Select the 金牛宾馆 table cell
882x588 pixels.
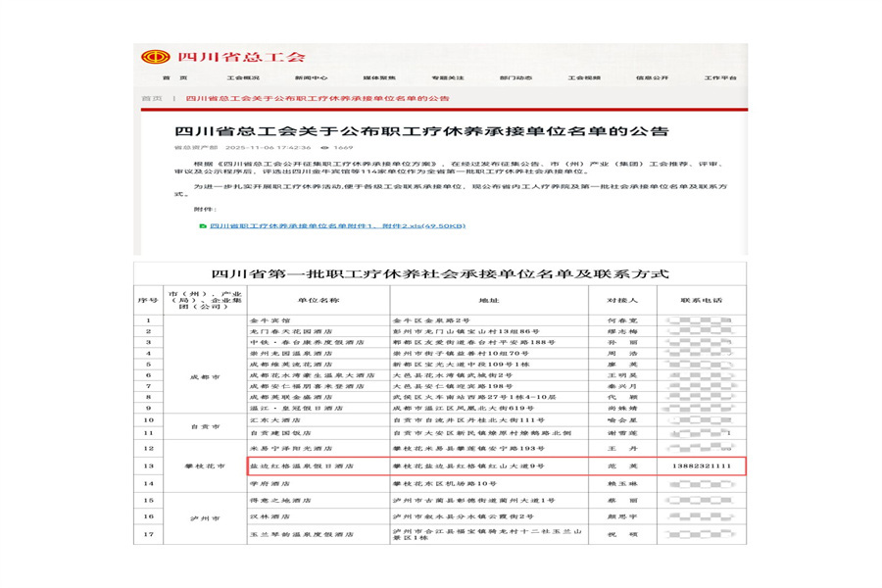(318, 320)
